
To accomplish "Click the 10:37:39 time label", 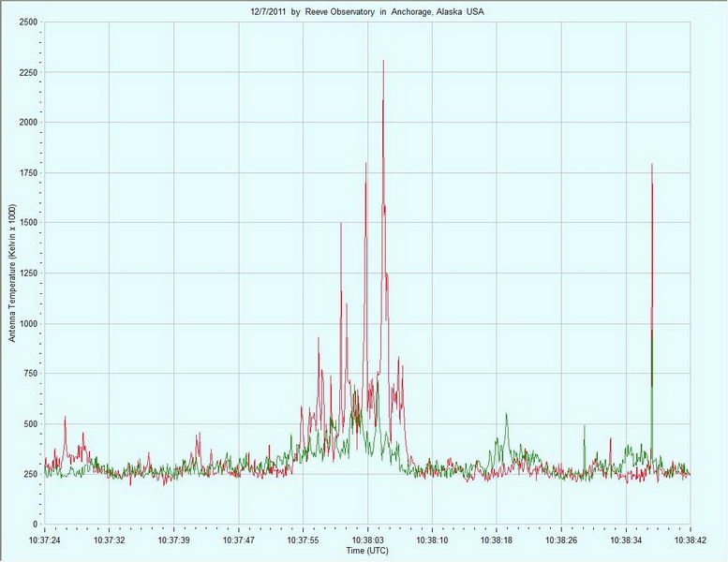I will tap(173, 540).
